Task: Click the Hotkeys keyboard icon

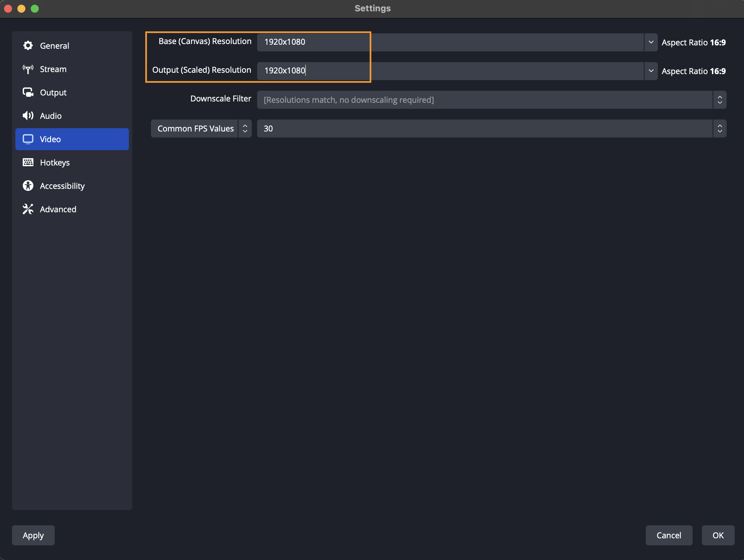Action: pyautogui.click(x=28, y=162)
